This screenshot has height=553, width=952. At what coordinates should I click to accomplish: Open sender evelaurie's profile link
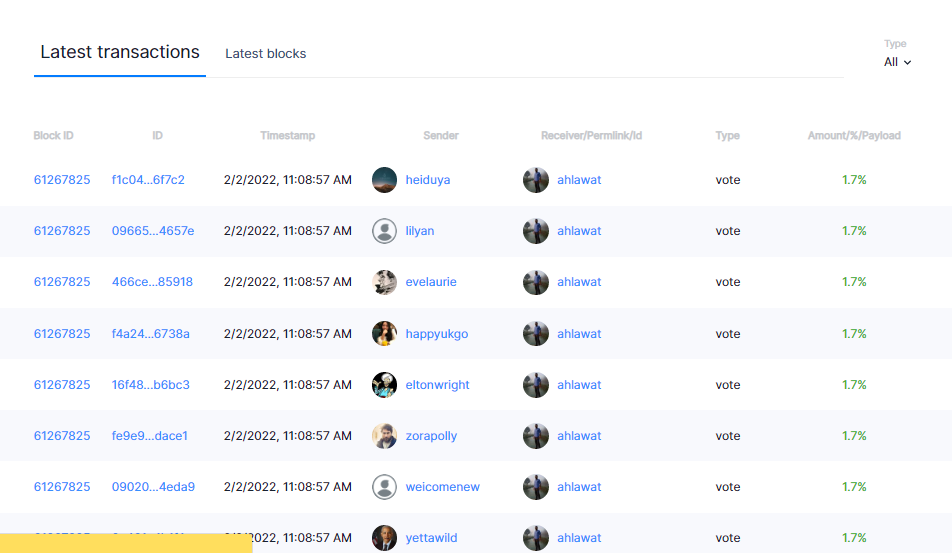coord(431,282)
